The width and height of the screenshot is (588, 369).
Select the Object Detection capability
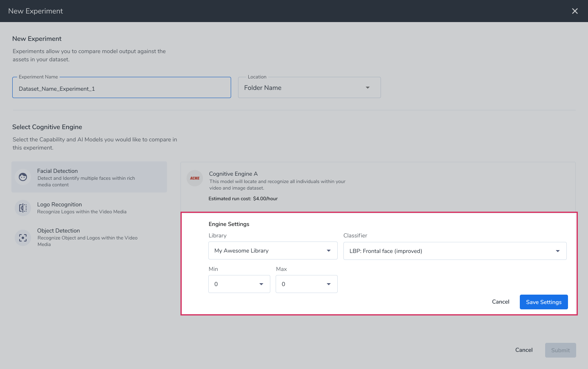click(89, 237)
